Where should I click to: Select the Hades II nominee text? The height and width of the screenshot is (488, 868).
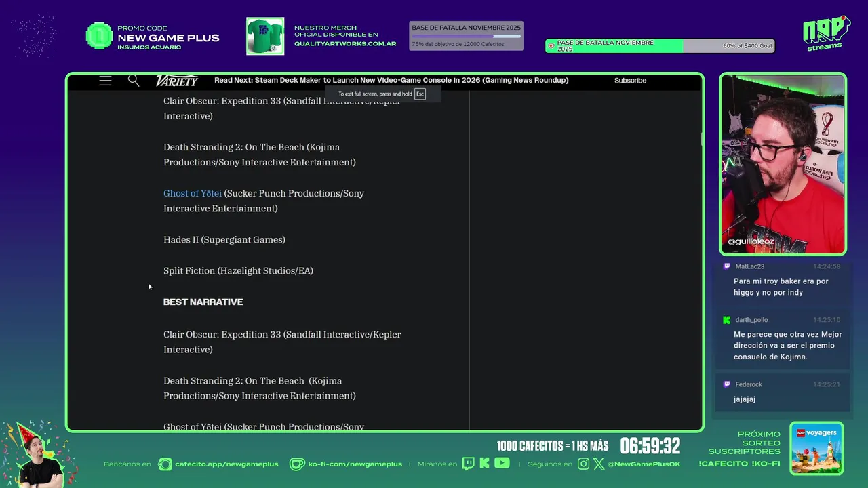point(224,240)
